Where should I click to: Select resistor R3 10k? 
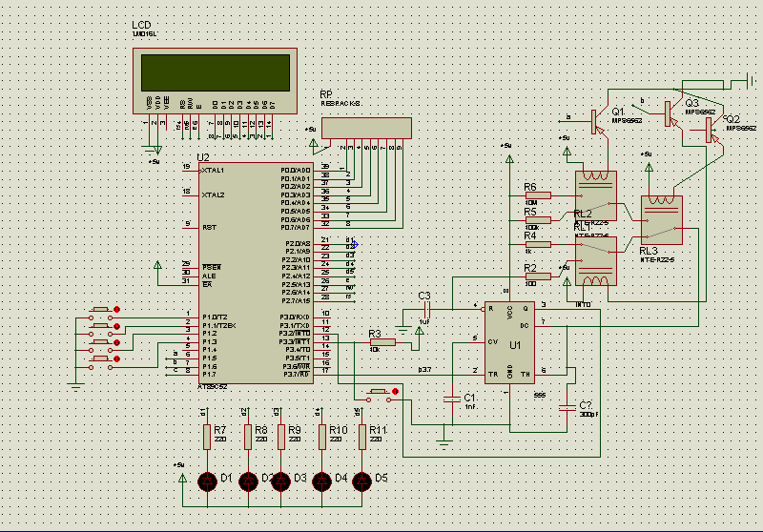click(382, 343)
